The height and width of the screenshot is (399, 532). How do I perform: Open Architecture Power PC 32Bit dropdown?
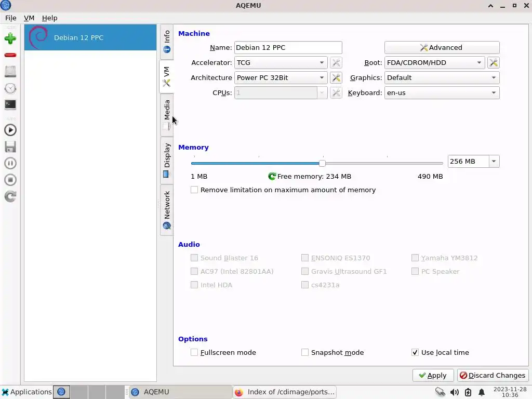pyautogui.click(x=281, y=78)
